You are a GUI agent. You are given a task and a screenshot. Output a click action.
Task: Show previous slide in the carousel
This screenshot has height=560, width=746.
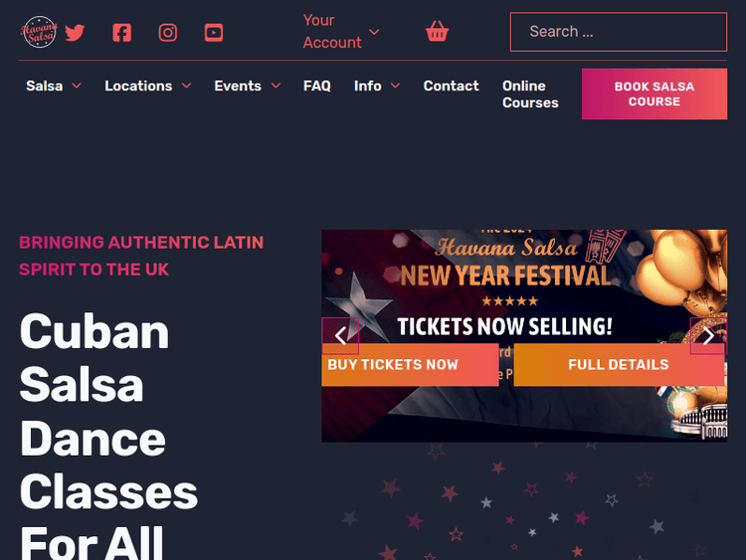(x=340, y=336)
